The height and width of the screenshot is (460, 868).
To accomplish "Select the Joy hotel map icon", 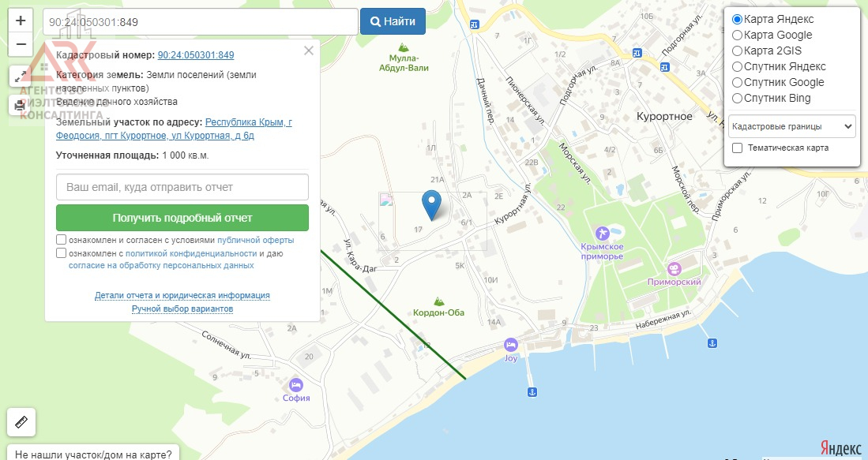I will pos(510,345).
